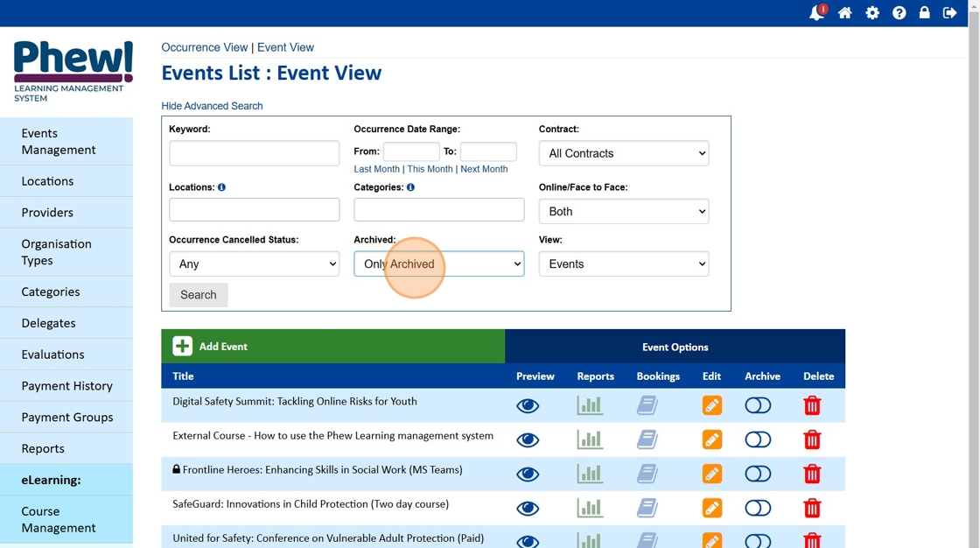
Task: Open Occurrence Cancelled Status dropdown
Action: pyautogui.click(x=254, y=263)
